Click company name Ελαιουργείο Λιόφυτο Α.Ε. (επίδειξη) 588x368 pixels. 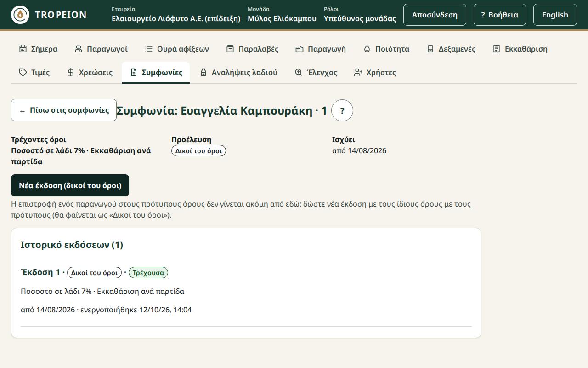(x=176, y=19)
